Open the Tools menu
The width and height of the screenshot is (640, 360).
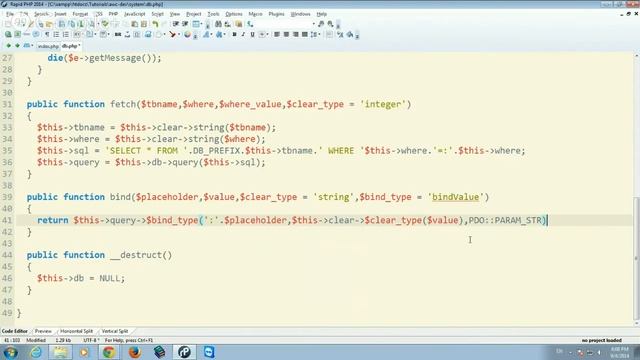(x=213, y=14)
